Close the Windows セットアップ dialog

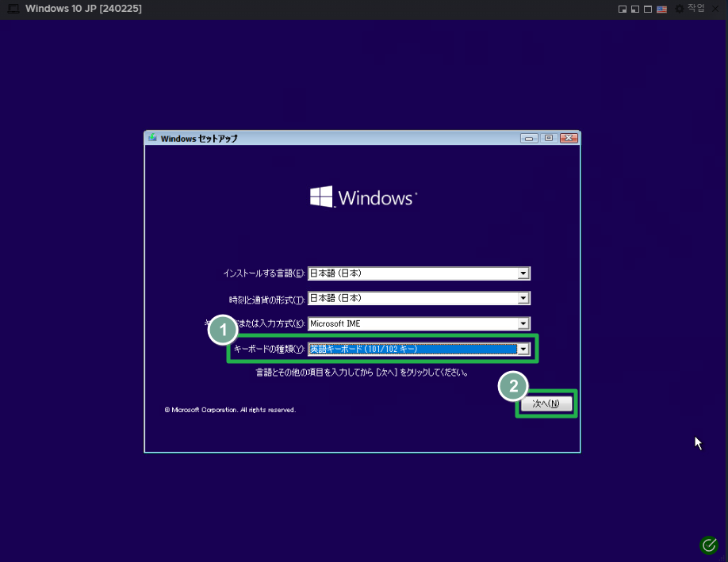[569, 138]
